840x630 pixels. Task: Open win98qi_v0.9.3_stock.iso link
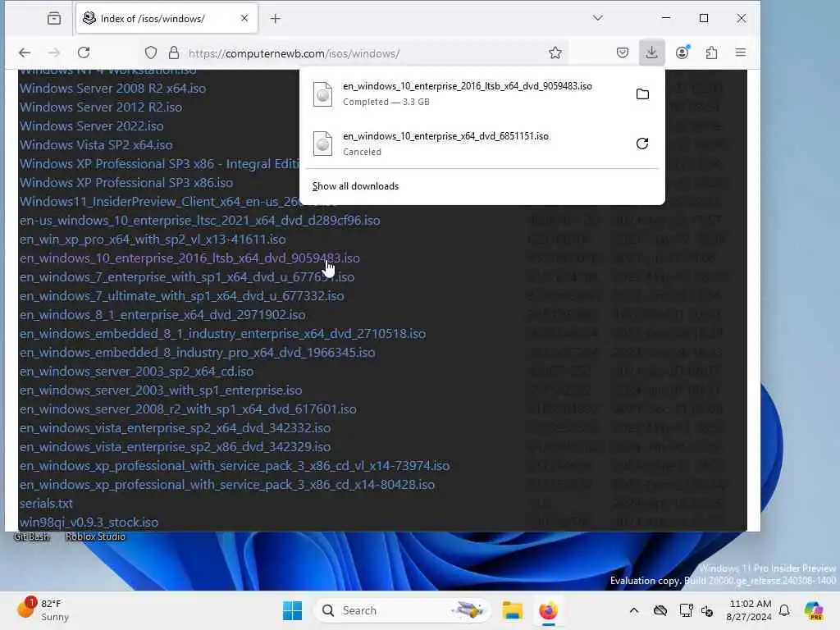(89, 523)
